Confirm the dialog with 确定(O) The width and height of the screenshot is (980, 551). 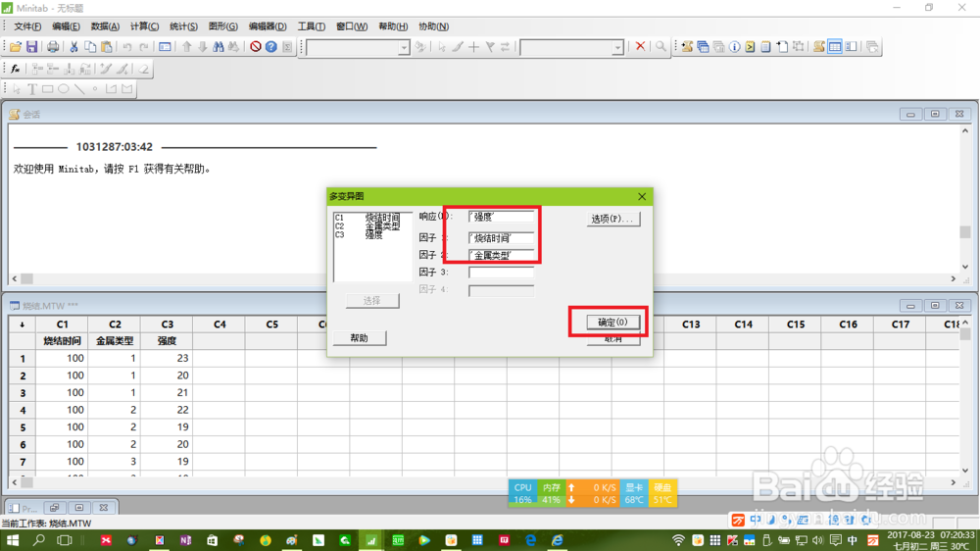point(612,323)
